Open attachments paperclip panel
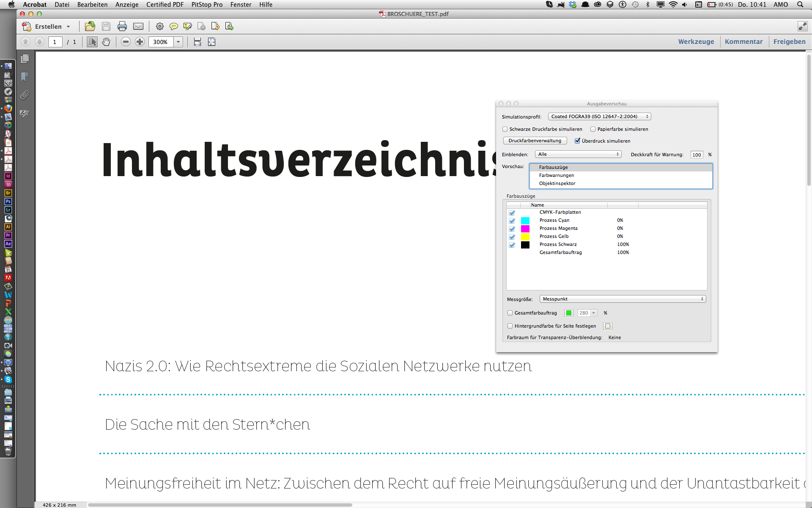Screen dimensions: 812x508 (x=25, y=95)
